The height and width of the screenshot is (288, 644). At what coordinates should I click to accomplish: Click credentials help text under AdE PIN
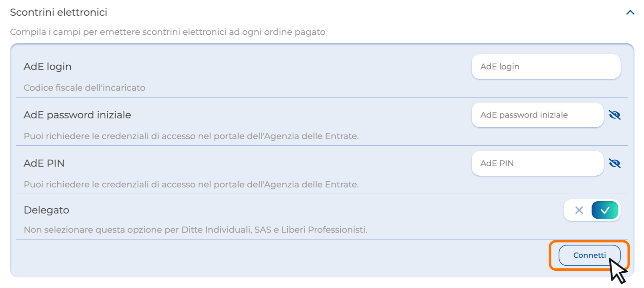click(x=191, y=184)
